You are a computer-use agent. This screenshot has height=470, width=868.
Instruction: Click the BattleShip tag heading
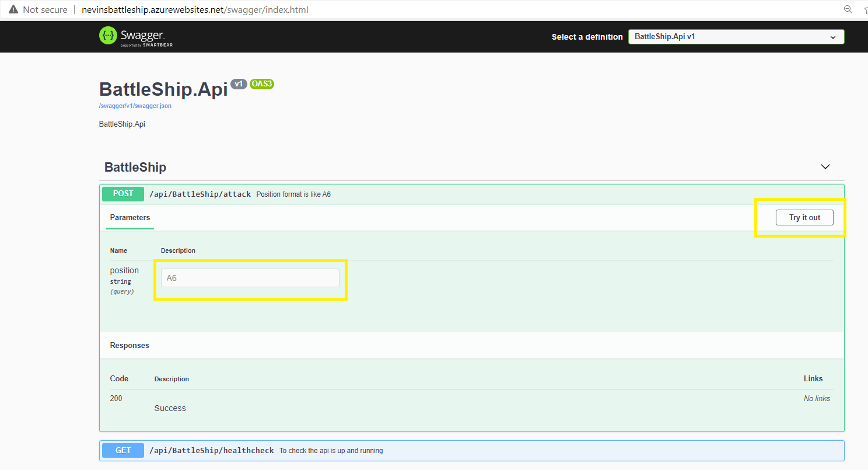coord(135,168)
